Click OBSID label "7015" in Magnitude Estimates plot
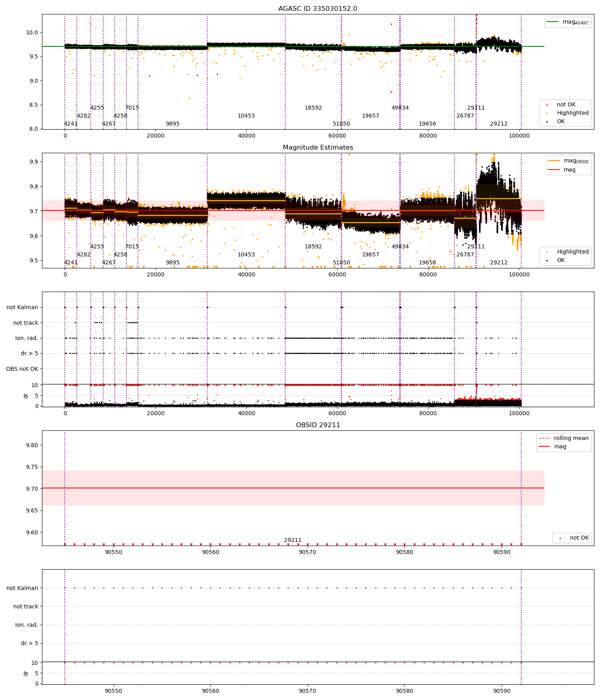The height and width of the screenshot is (700, 600). 132,247
